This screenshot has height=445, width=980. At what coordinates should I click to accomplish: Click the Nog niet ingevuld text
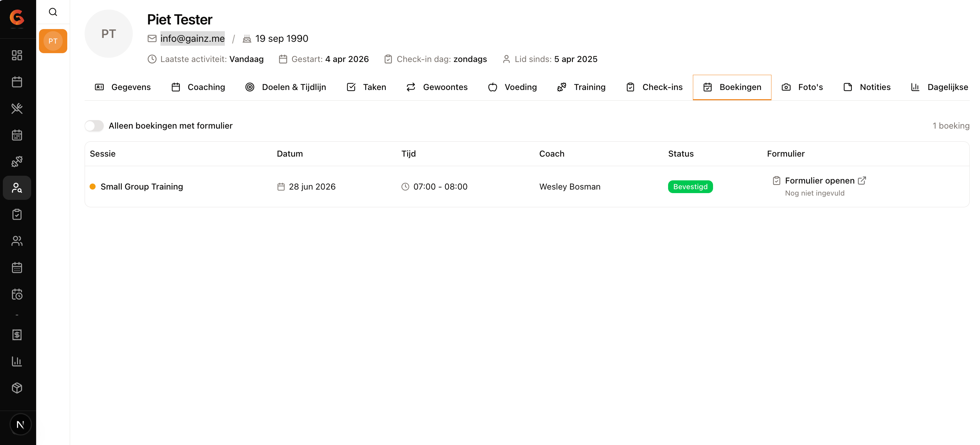[815, 193]
